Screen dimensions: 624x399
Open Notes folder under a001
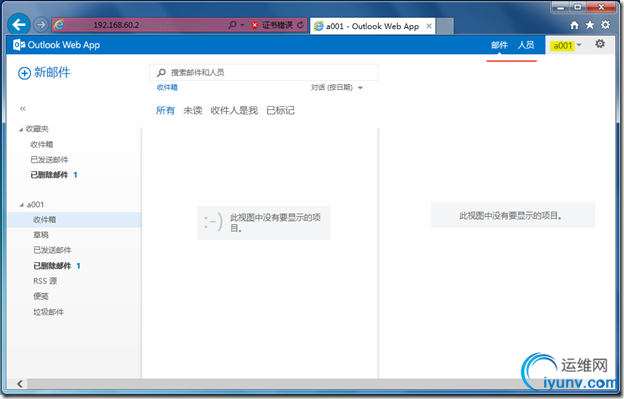(x=41, y=296)
